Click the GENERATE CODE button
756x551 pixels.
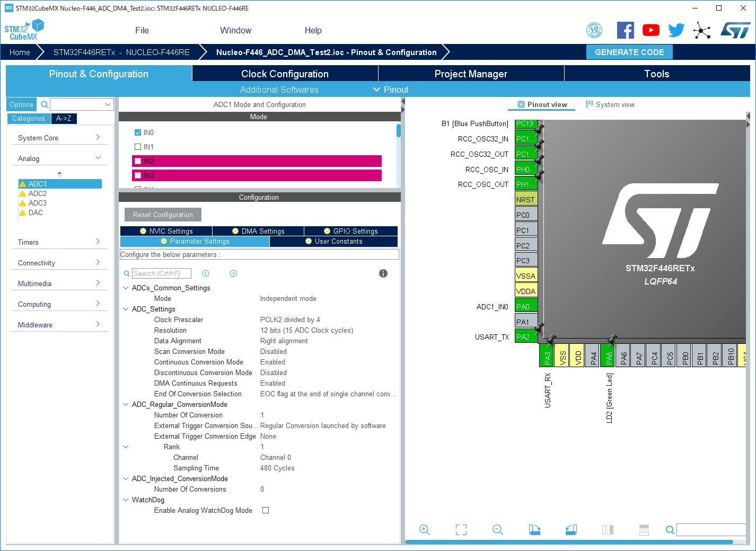(629, 52)
